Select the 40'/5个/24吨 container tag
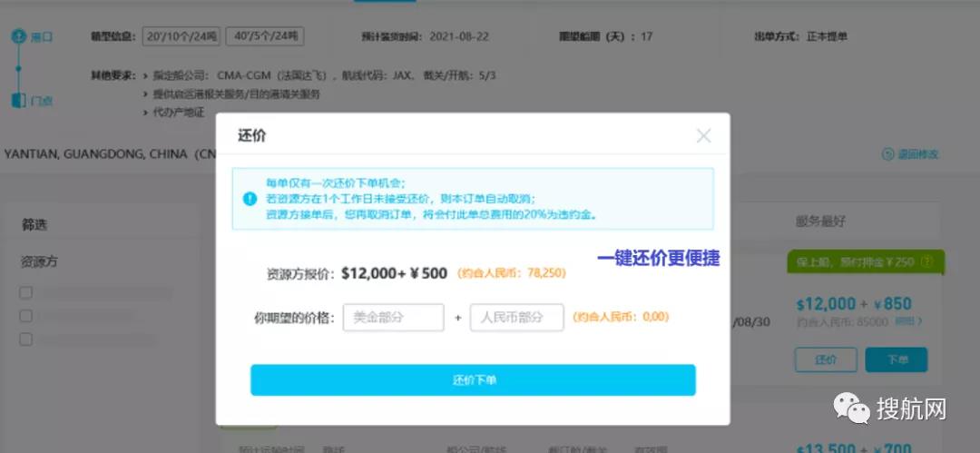Screen dimensions: 980x453 point(265,36)
